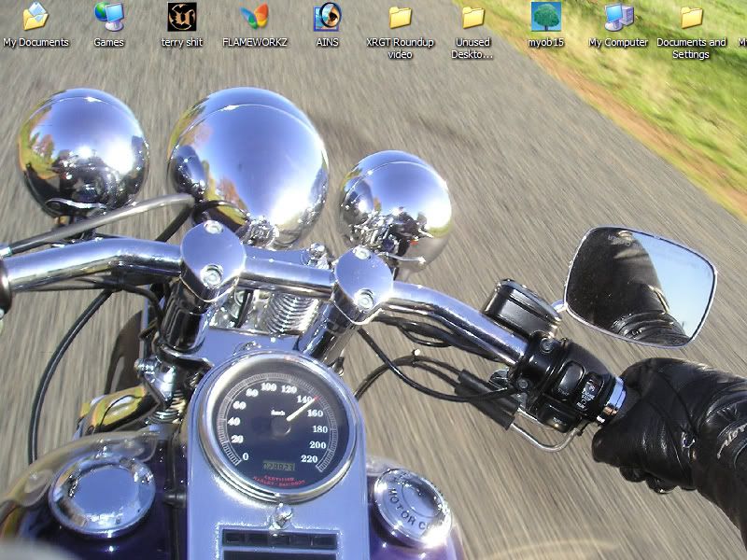Open the My Computer icon
Screen dimensions: 747x560
click(x=619, y=17)
